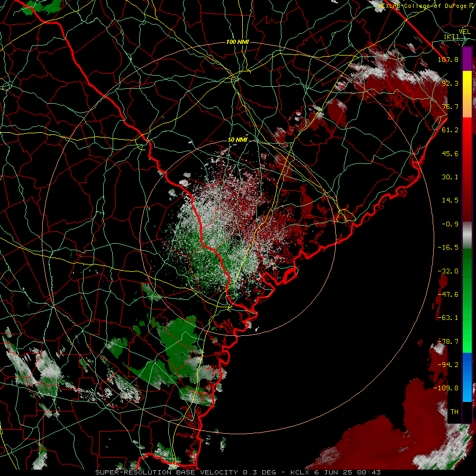The image size is (476, 476).
Task: Click the -78.7 velocity scale value
Action: click(x=448, y=342)
